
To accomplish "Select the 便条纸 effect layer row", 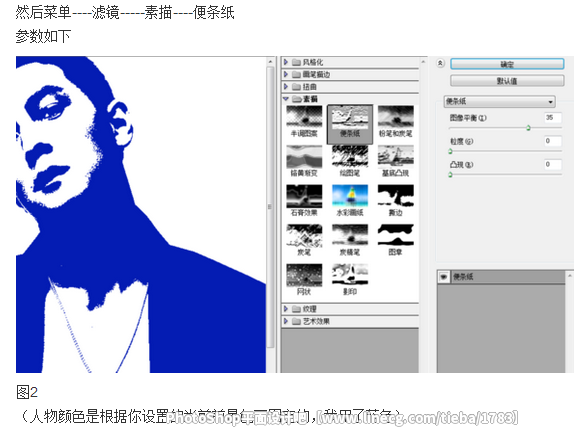I will [502, 277].
